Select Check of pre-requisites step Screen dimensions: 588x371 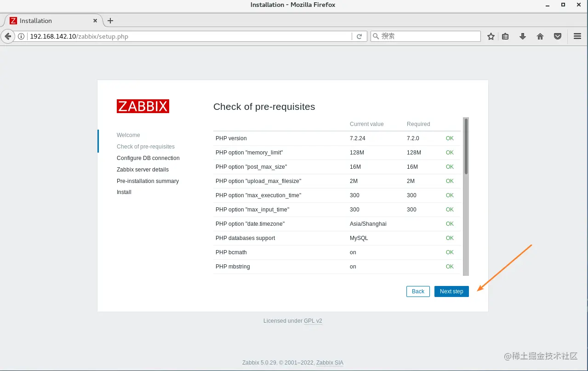146,147
